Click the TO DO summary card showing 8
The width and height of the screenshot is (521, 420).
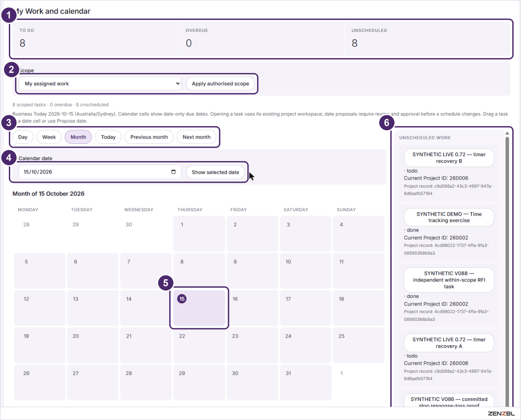click(x=95, y=39)
